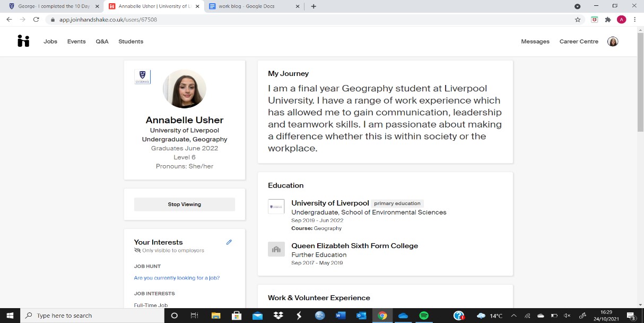644x323 pixels.
Task: Bookmark this page with the star icon
Action: [578, 20]
